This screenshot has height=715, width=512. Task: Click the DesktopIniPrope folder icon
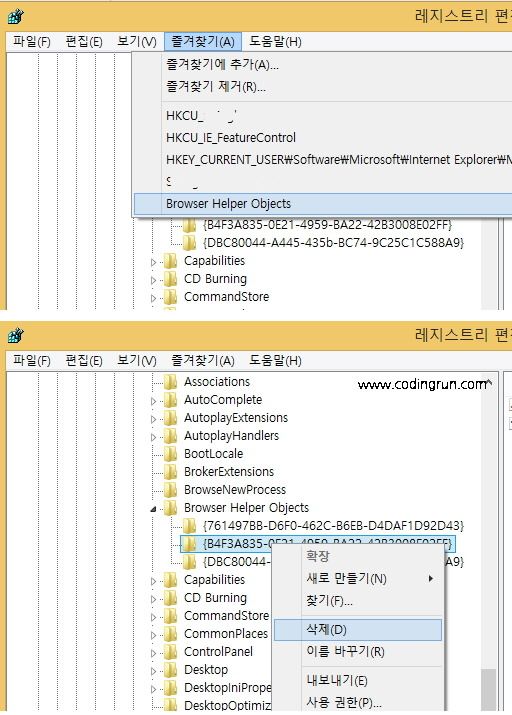point(171,688)
